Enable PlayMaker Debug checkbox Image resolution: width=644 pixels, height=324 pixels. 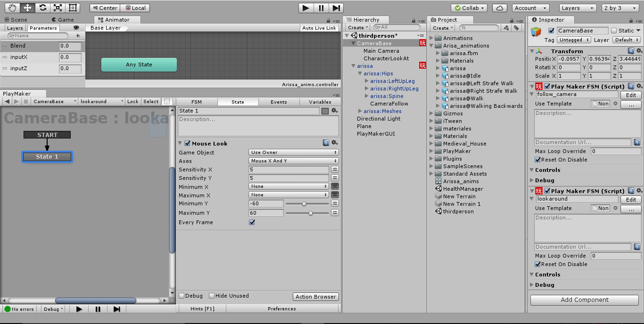(x=182, y=296)
